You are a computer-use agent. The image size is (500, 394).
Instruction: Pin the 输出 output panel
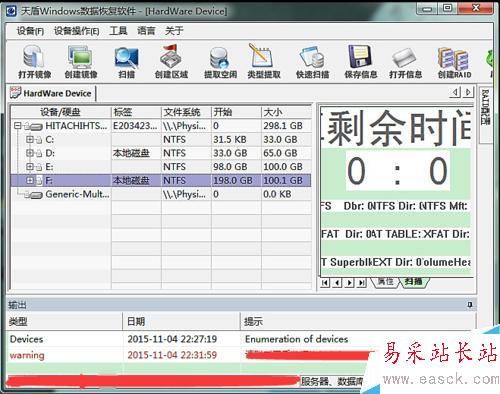pyautogui.click(x=470, y=305)
